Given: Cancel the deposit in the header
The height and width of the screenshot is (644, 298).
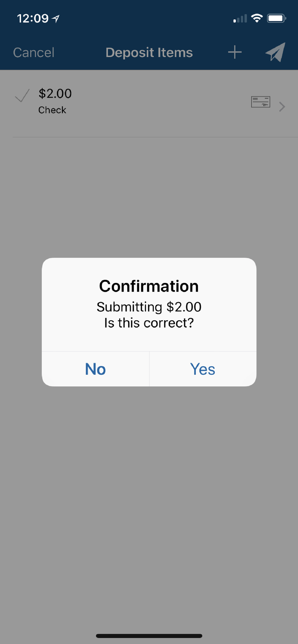Looking at the screenshot, I should click(34, 52).
